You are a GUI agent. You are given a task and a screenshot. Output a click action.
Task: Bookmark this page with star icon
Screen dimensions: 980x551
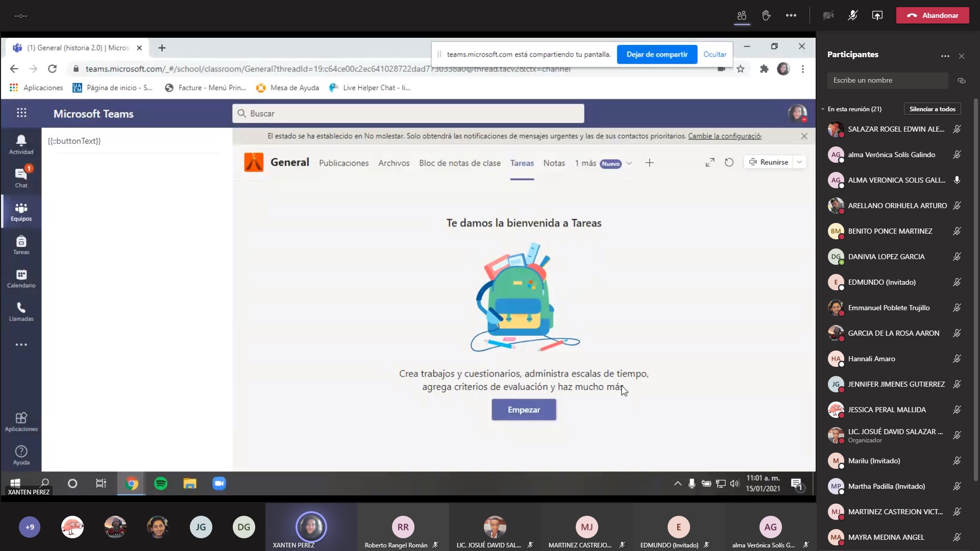740,69
